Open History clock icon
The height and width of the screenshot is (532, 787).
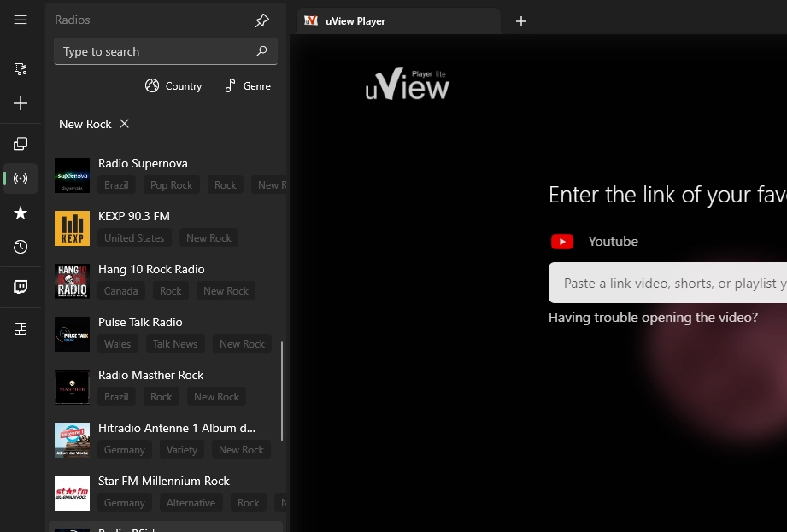coord(20,247)
